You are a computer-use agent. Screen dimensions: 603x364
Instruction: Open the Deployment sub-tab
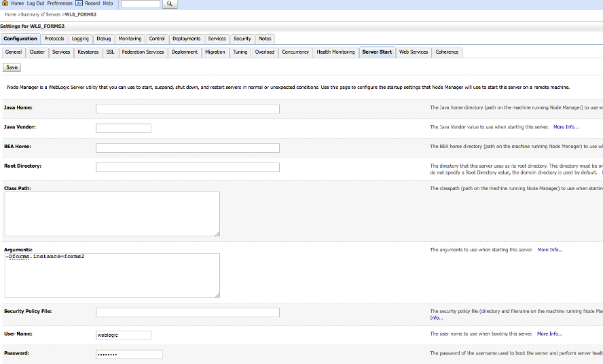(x=184, y=52)
